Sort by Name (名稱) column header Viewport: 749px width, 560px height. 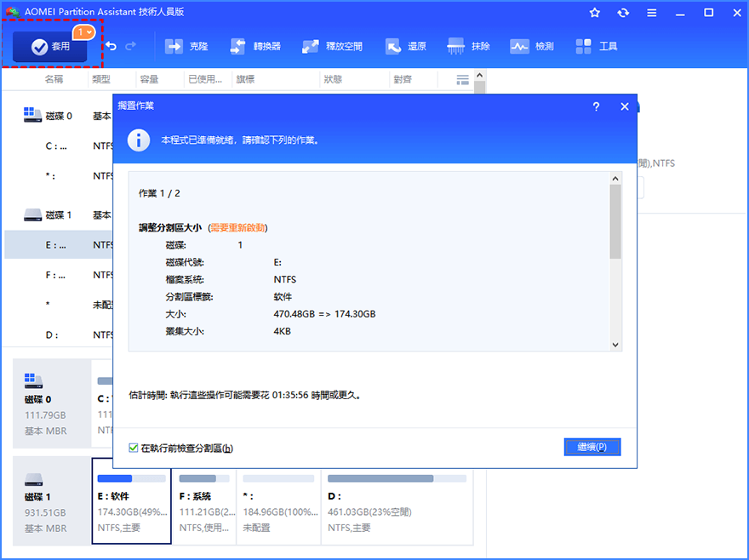click(54, 79)
